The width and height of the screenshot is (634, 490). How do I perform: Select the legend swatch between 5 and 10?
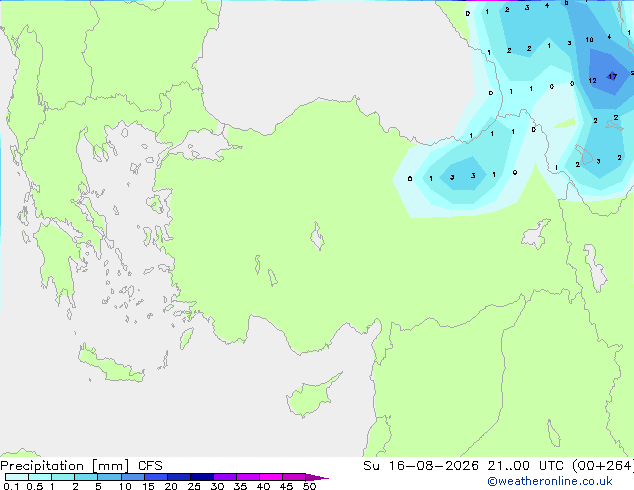pyautogui.click(x=109, y=477)
